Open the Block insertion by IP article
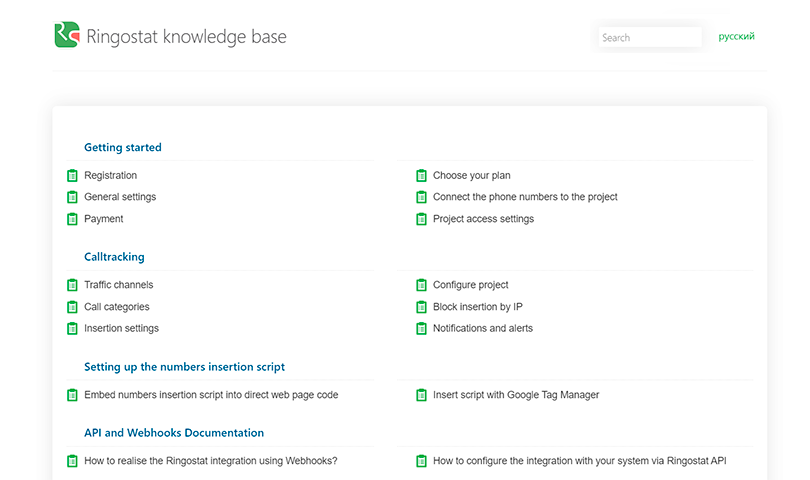 [x=478, y=306]
